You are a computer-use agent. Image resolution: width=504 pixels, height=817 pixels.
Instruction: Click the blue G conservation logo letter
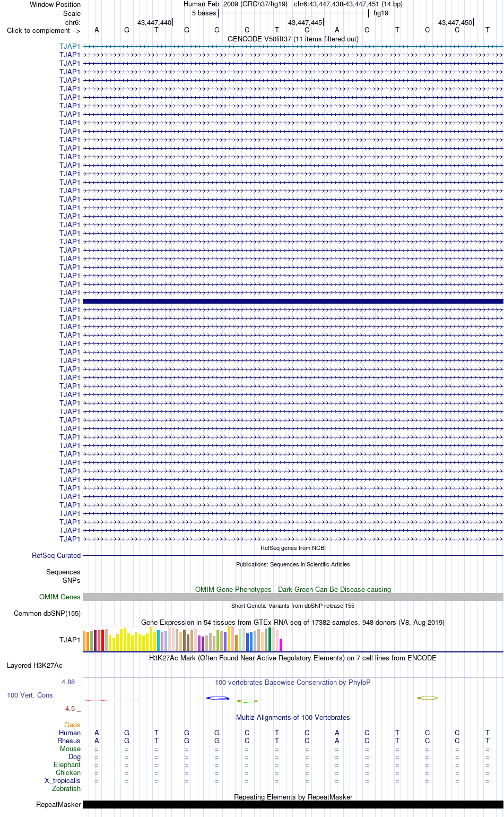(218, 698)
